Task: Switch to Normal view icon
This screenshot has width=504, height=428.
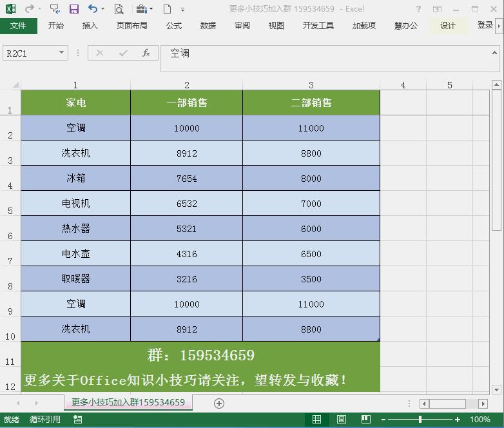Action: tap(316, 420)
